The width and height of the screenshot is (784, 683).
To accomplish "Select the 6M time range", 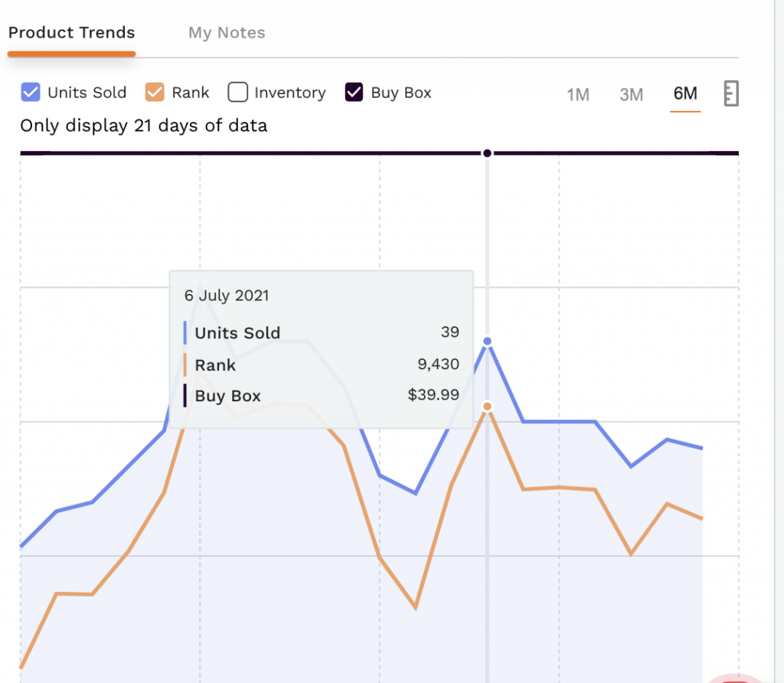I will pyautogui.click(x=685, y=93).
